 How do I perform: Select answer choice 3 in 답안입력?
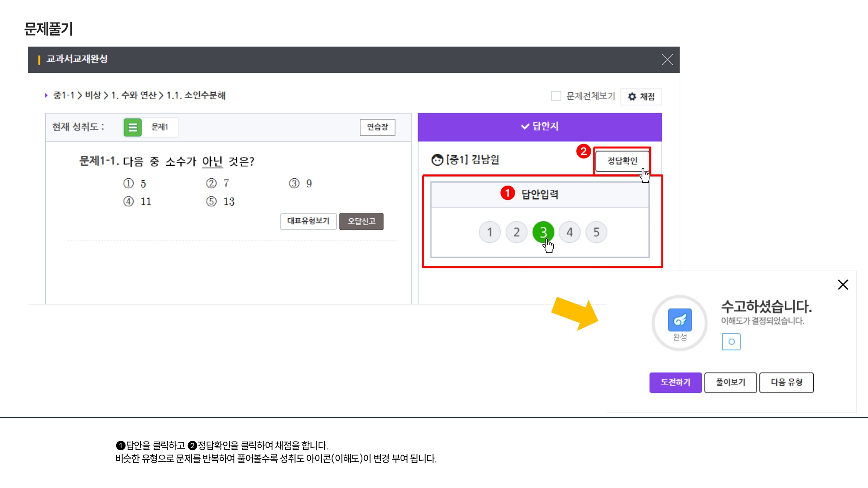[x=543, y=232]
